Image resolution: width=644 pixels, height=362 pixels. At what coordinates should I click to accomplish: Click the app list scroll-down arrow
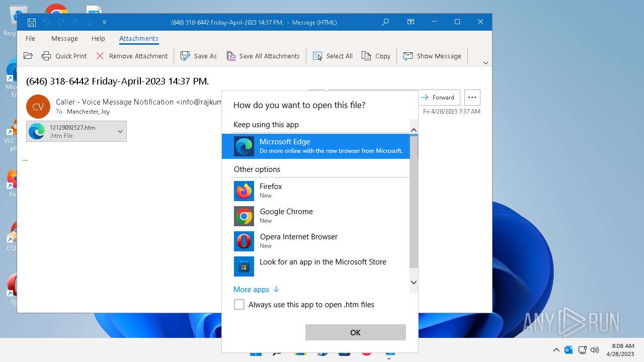(x=414, y=282)
